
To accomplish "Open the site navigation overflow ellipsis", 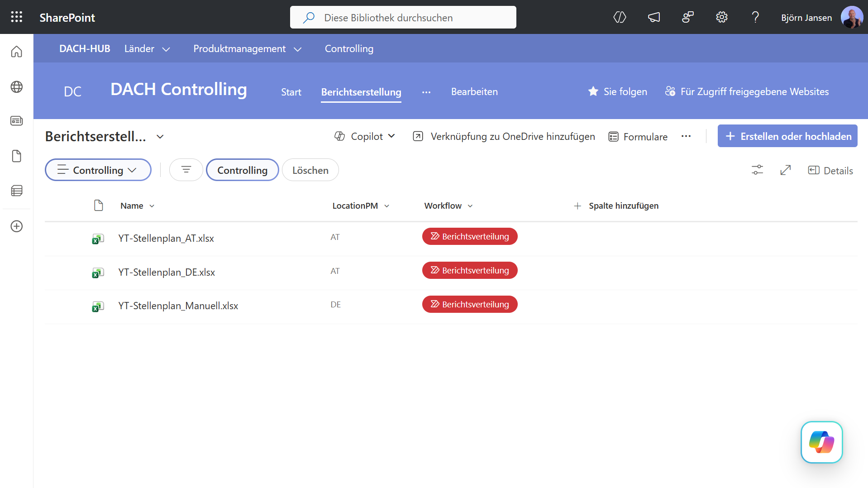I will click(x=426, y=92).
